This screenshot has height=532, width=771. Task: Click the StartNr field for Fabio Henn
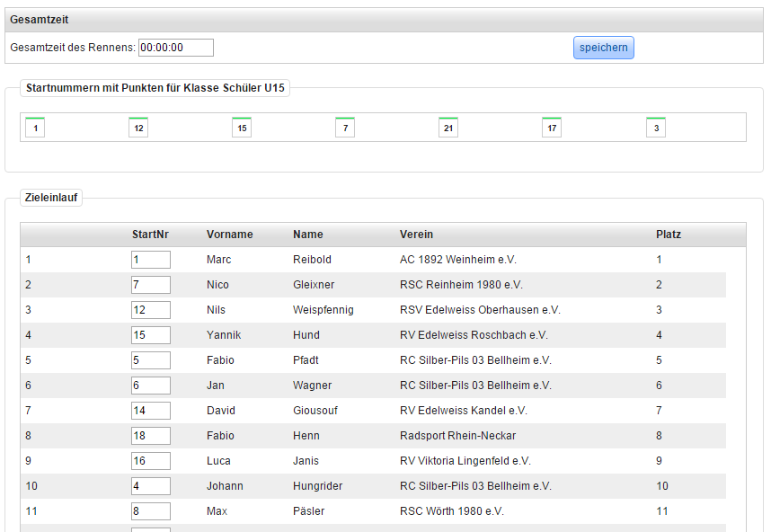tap(150, 436)
